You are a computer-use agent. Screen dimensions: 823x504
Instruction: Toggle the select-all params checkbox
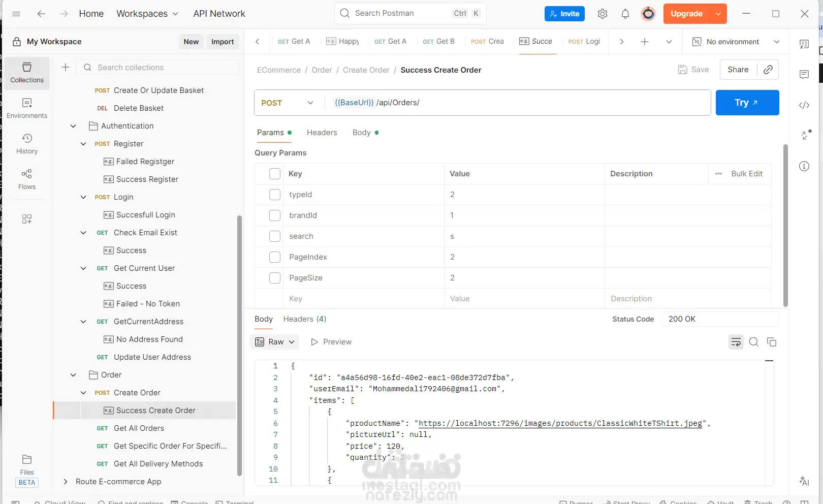tap(275, 174)
